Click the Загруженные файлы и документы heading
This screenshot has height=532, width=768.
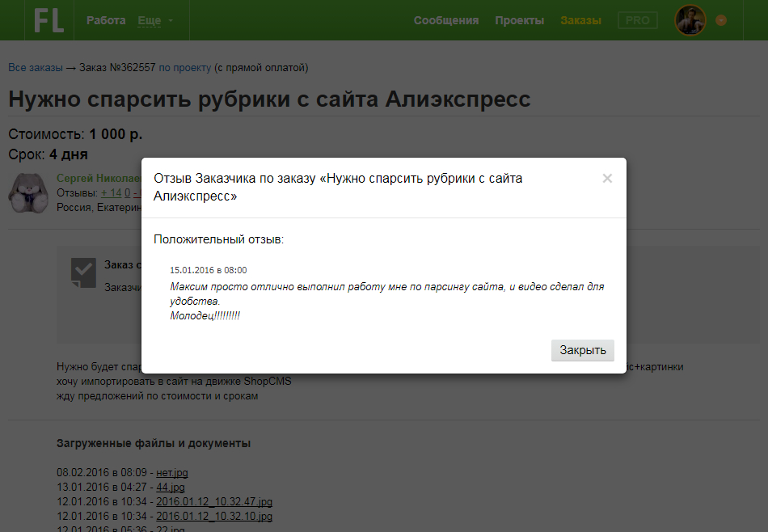154,443
